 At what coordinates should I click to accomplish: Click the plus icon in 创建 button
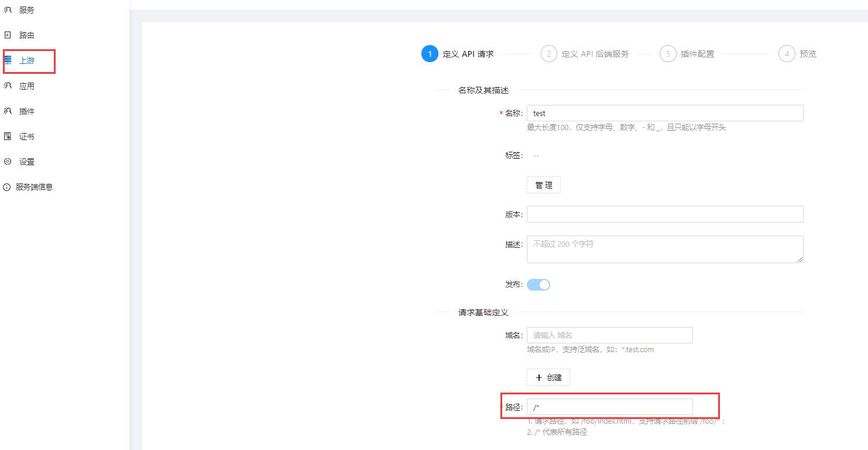pyautogui.click(x=539, y=377)
